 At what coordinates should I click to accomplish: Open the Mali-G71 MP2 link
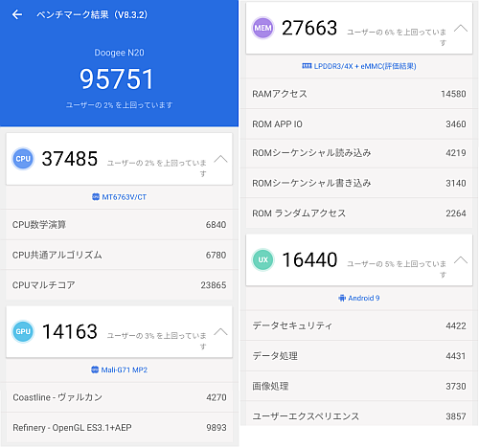pos(125,370)
